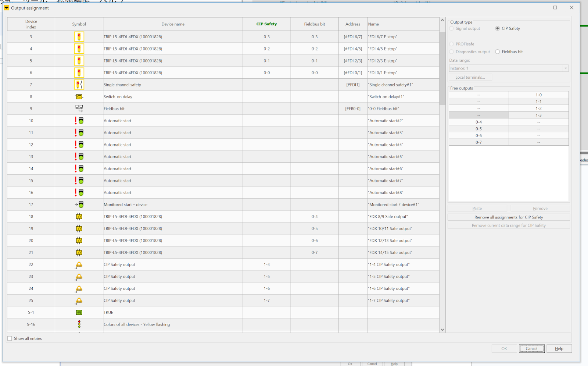Screen dimensions: 588x366
Task: Click the Switch-on delay symbol
Action: pyautogui.click(x=79, y=97)
